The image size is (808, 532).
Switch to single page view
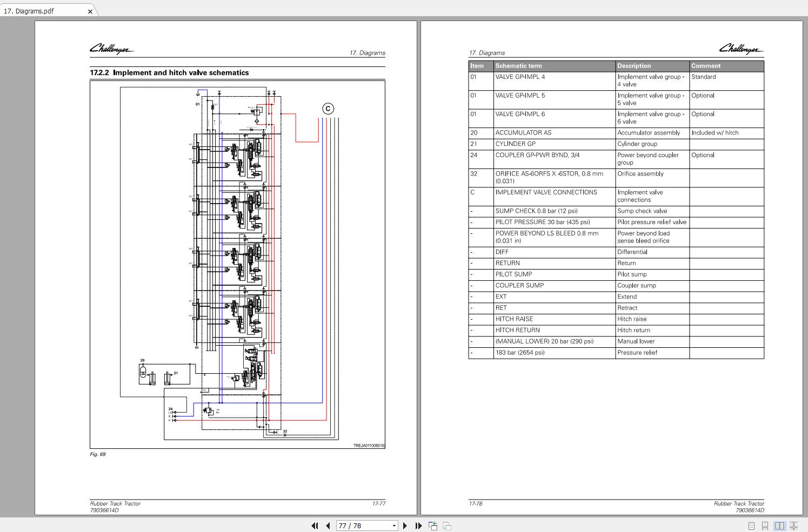pos(751,526)
